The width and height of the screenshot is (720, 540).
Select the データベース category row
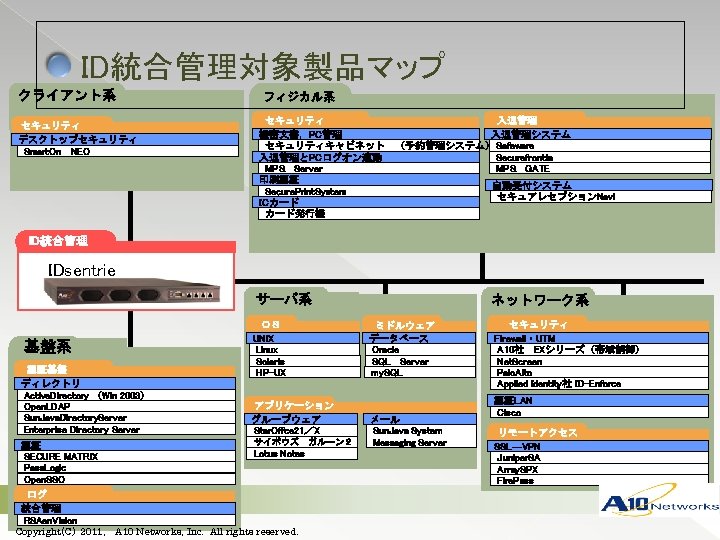coord(419,338)
